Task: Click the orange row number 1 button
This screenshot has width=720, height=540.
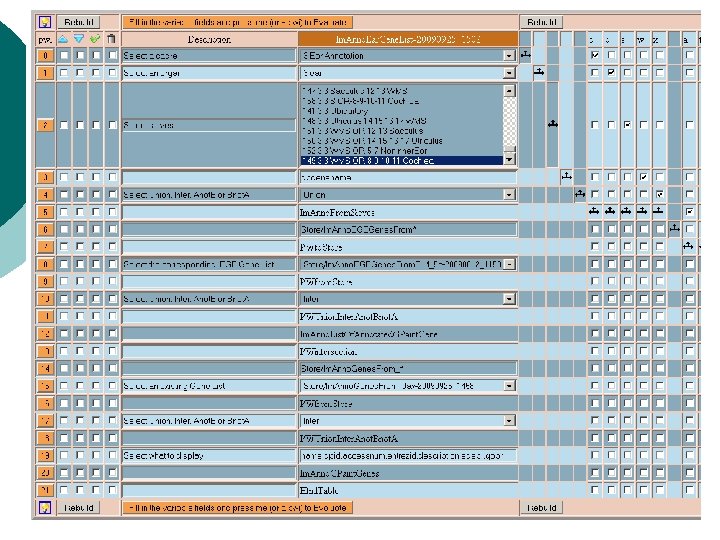Action: (x=45, y=73)
